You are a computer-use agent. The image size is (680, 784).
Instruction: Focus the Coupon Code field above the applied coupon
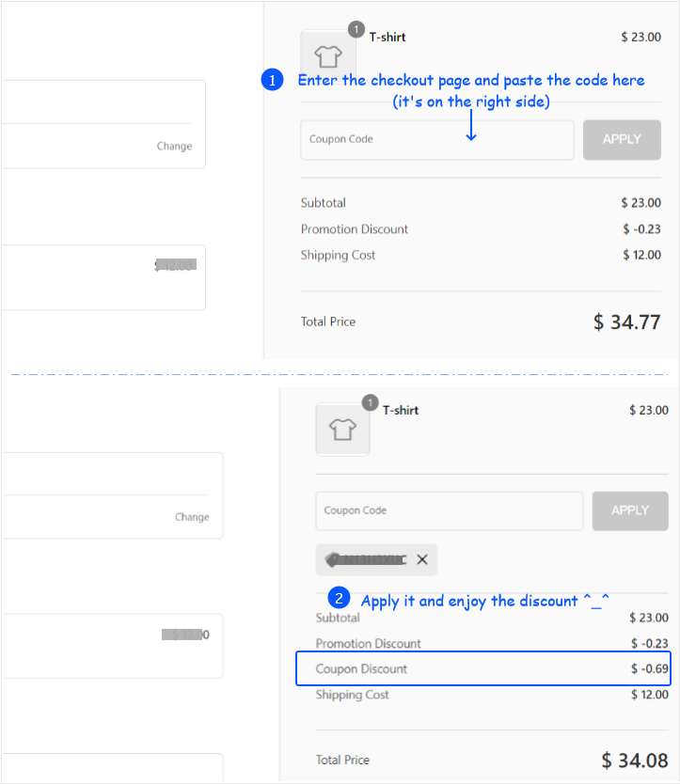point(449,510)
